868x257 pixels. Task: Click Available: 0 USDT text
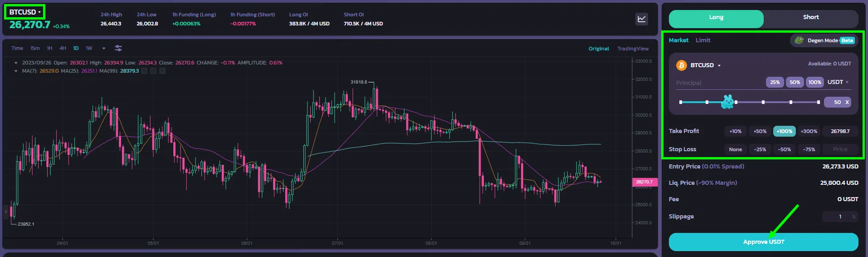[829, 64]
